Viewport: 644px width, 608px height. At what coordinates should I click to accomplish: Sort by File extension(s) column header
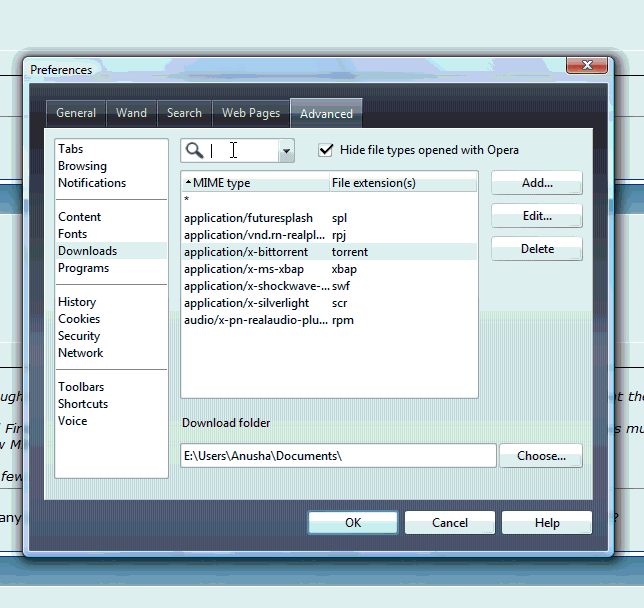click(x=403, y=183)
